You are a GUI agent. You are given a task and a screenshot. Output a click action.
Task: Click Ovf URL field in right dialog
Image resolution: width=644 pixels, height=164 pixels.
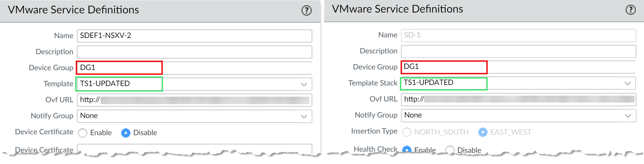tap(518, 99)
